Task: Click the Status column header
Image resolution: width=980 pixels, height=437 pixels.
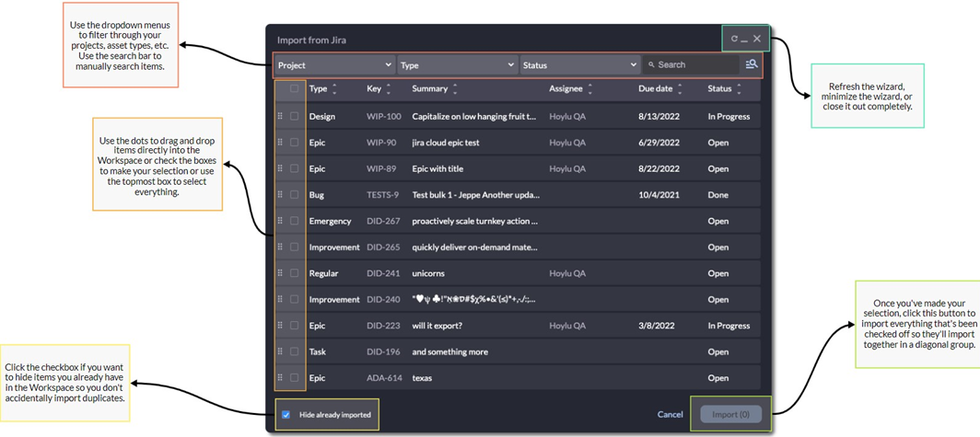Action: (x=719, y=88)
